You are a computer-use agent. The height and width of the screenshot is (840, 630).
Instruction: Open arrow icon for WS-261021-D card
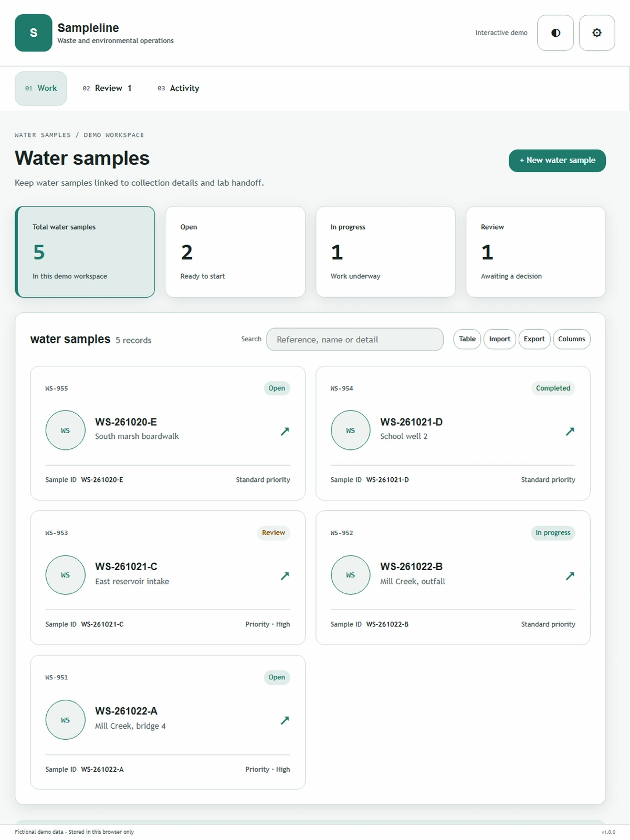click(570, 431)
